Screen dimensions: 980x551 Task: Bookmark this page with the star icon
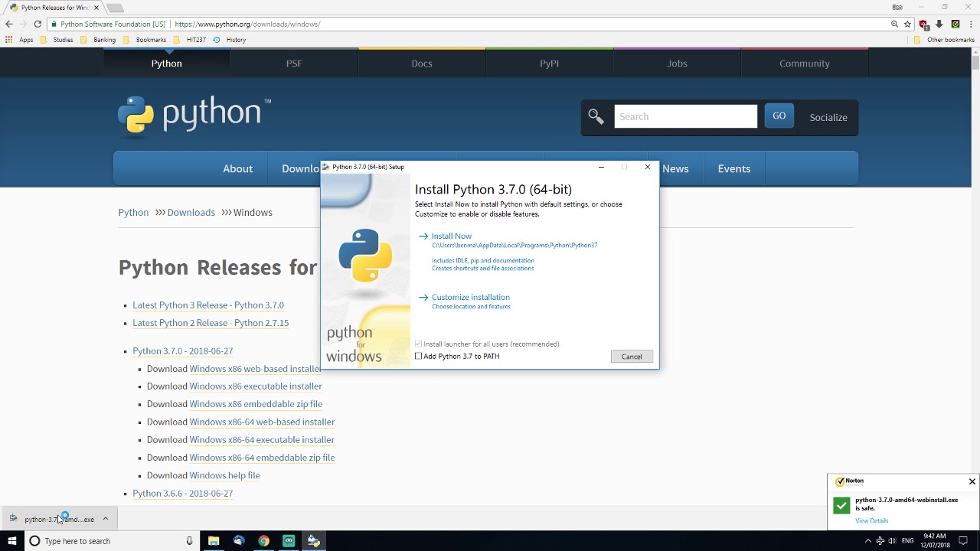pos(907,24)
